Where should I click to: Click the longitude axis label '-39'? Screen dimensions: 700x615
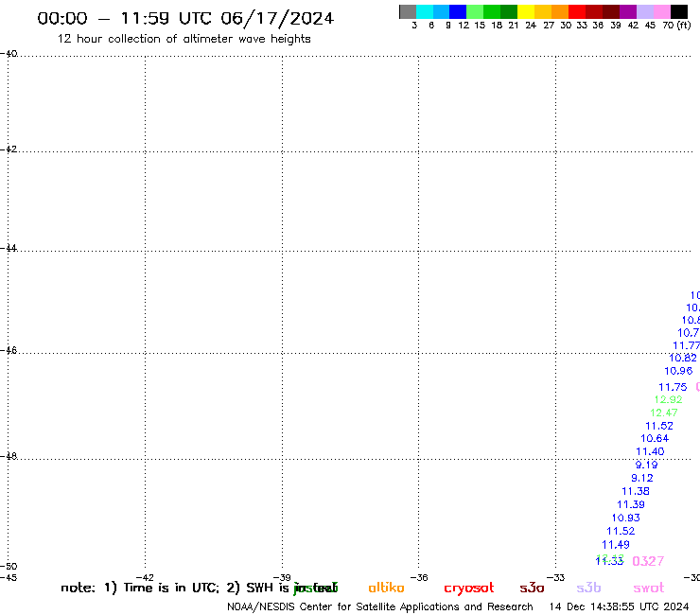click(x=282, y=577)
